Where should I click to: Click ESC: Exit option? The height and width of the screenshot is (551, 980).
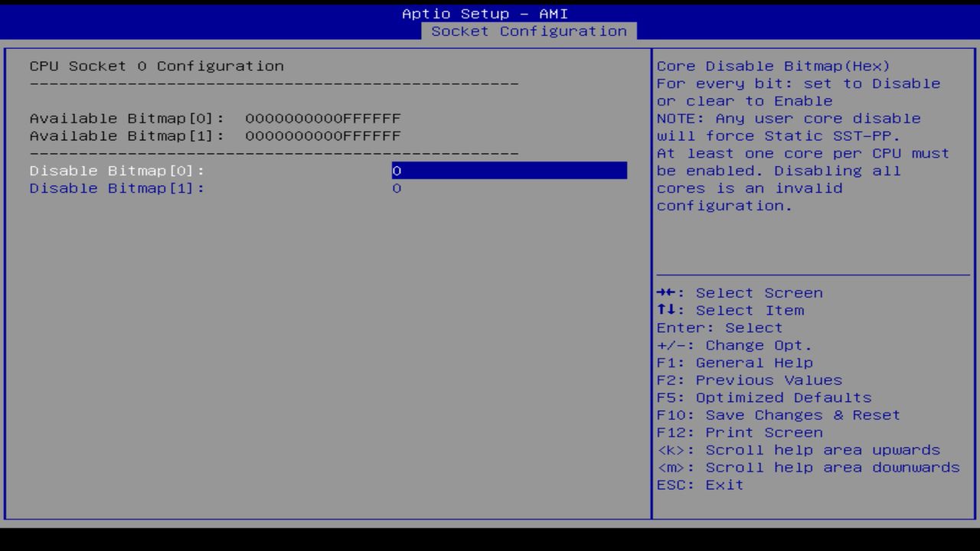click(x=699, y=484)
